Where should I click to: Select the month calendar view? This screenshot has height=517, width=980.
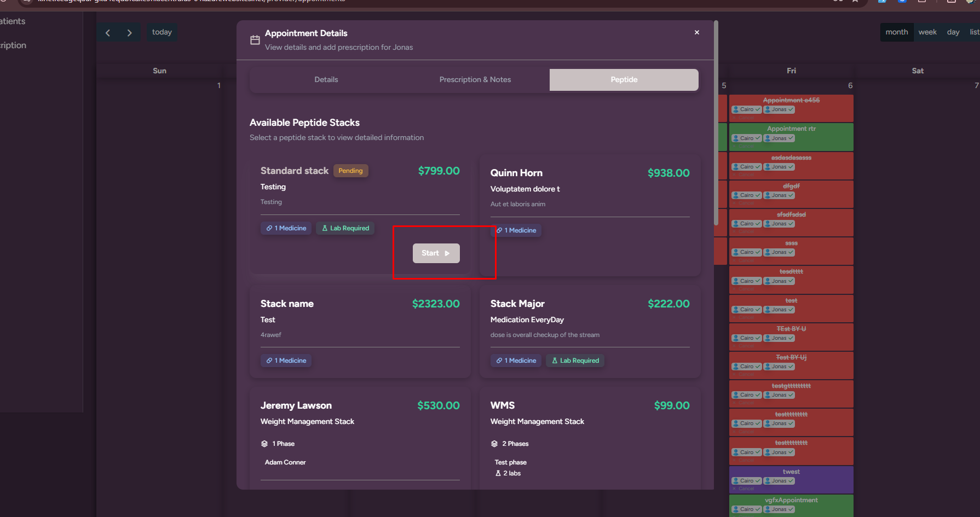pos(896,32)
